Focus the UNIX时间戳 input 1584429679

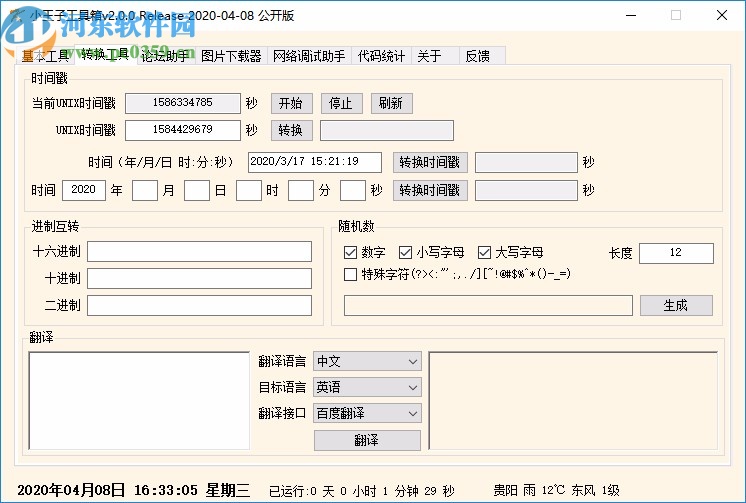[183, 130]
